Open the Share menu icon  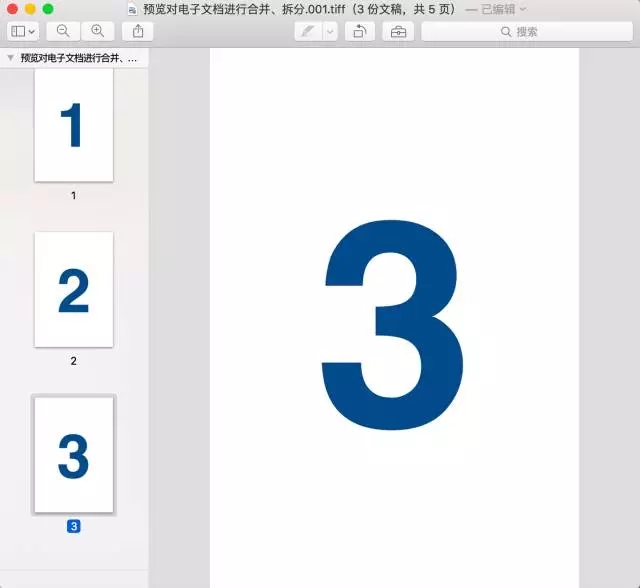pos(138,31)
